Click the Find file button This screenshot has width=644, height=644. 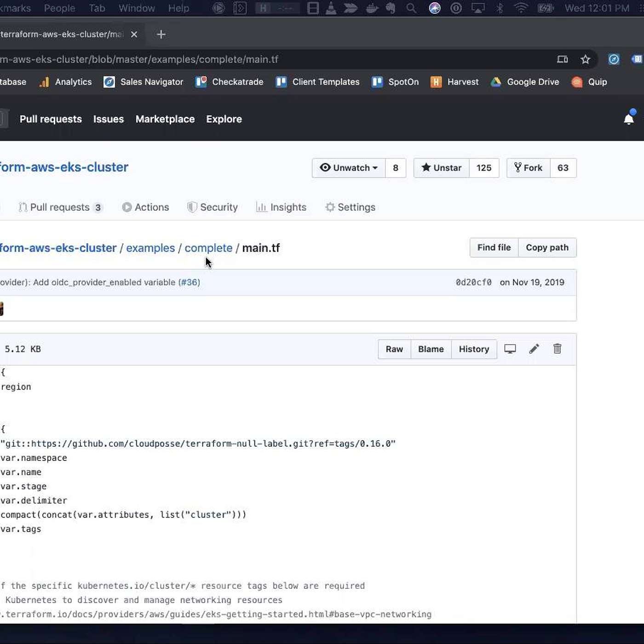(x=494, y=247)
